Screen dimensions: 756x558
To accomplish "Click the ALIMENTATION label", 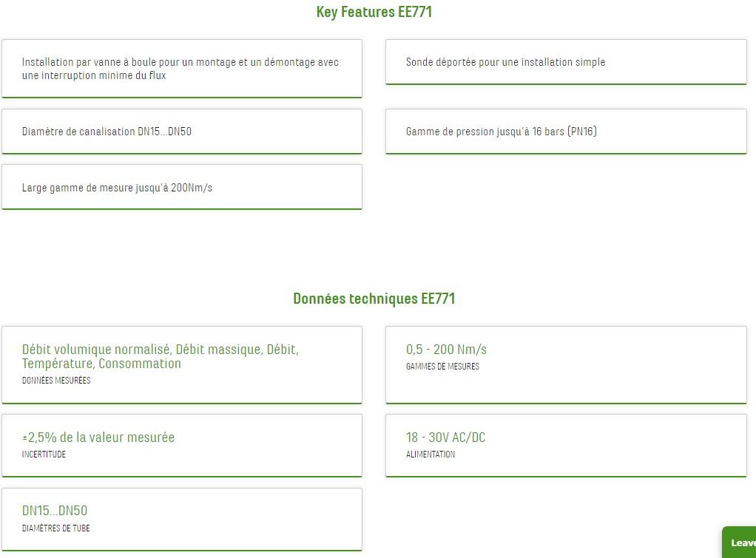I will pyautogui.click(x=431, y=455).
